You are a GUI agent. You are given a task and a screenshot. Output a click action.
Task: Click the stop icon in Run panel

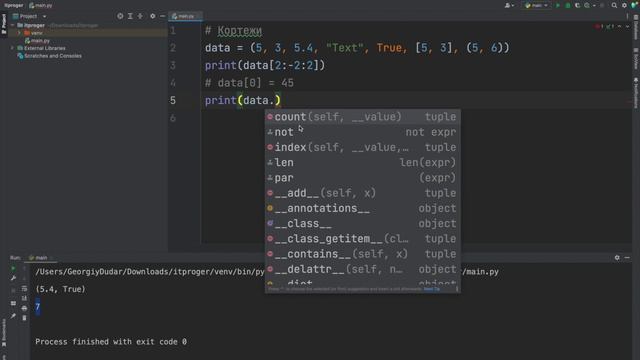[13, 291]
